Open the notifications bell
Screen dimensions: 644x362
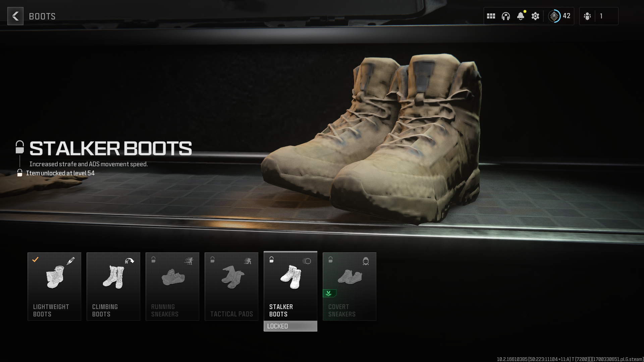click(521, 16)
